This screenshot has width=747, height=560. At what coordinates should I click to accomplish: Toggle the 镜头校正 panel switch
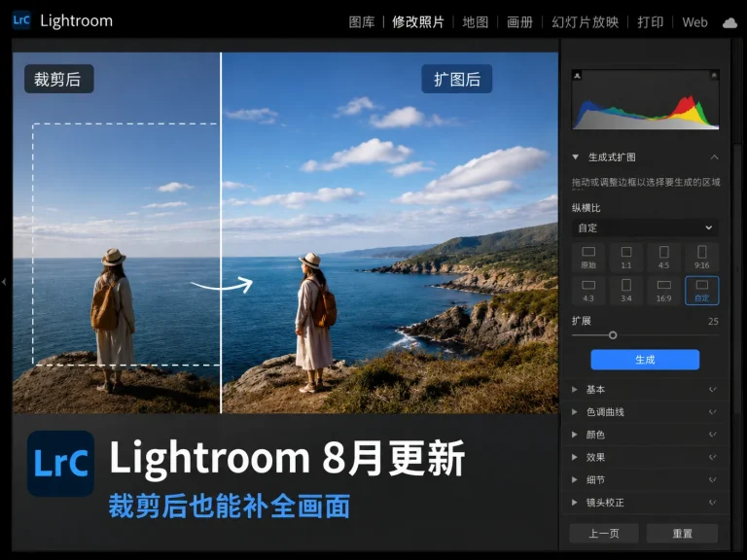point(713,503)
